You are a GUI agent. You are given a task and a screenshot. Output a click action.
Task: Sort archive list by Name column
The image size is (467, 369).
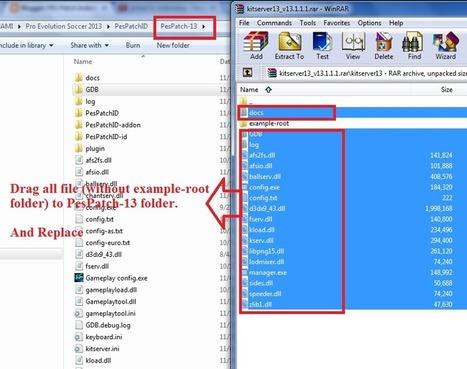tap(249, 90)
